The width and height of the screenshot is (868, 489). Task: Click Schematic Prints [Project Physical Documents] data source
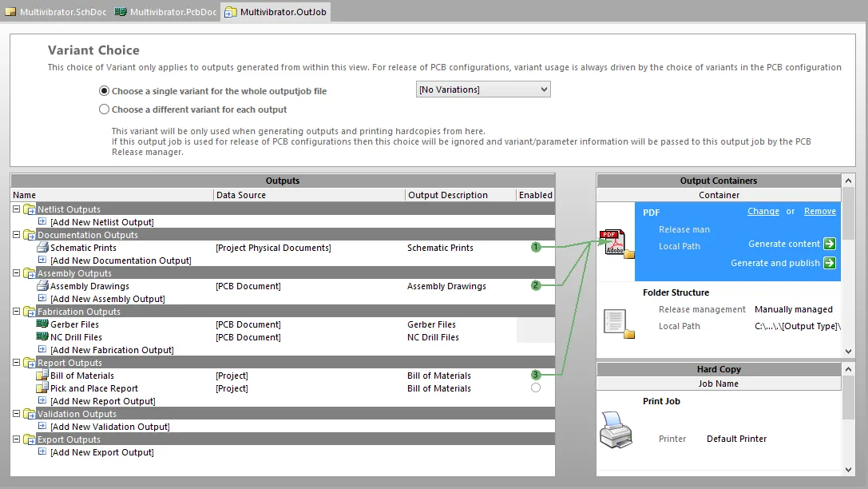(273, 248)
